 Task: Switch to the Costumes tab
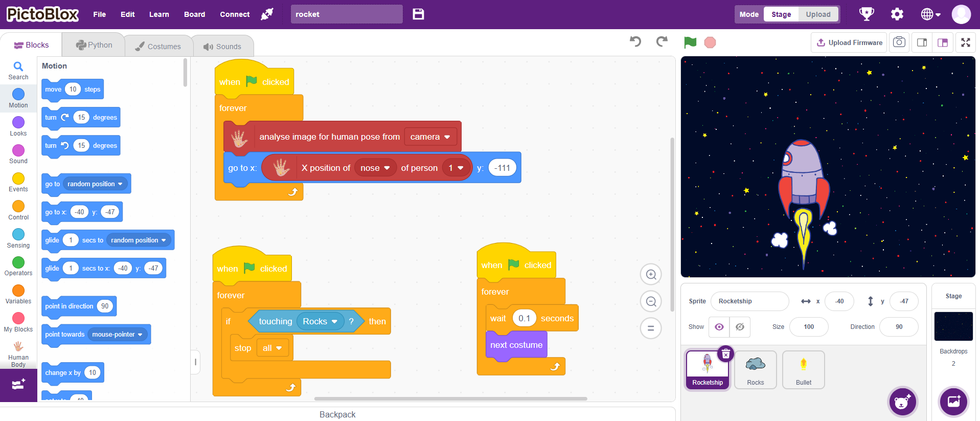click(158, 46)
